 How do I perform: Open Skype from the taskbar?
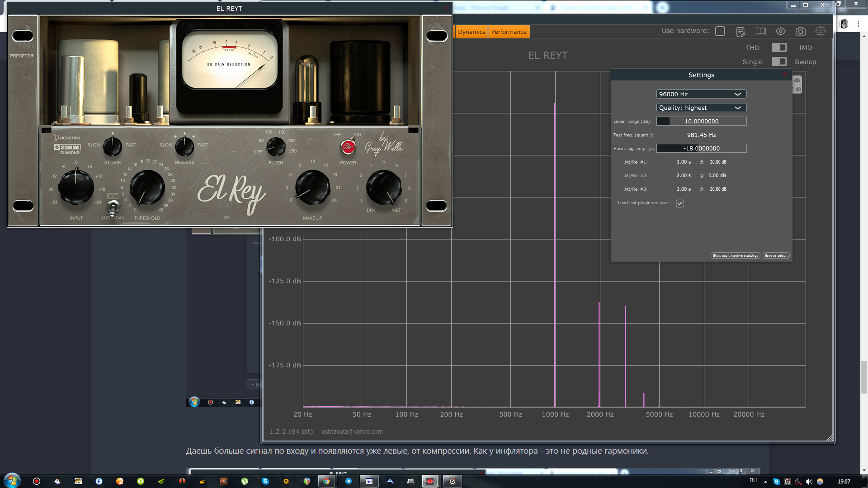(265, 481)
